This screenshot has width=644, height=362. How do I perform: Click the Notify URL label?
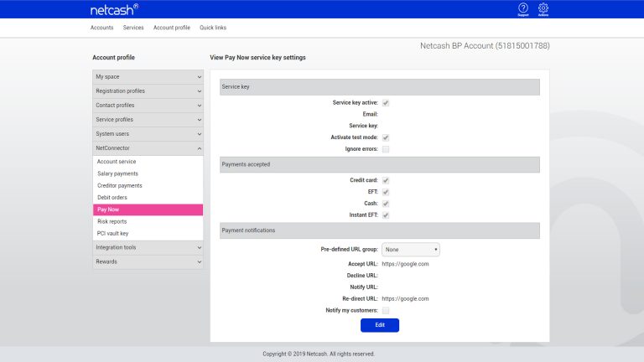pos(364,287)
